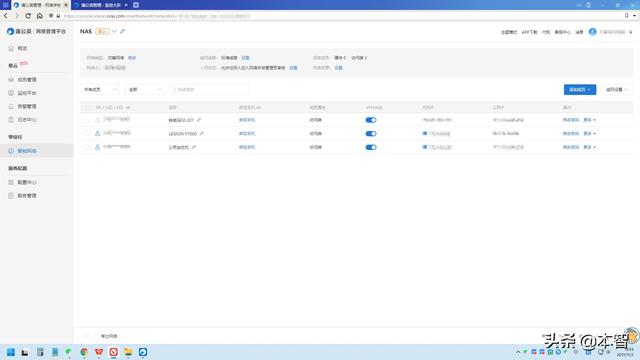Expand the network switcher chevron beside NAS
The width and height of the screenshot is (640, 360).
(x=114, y=31)
